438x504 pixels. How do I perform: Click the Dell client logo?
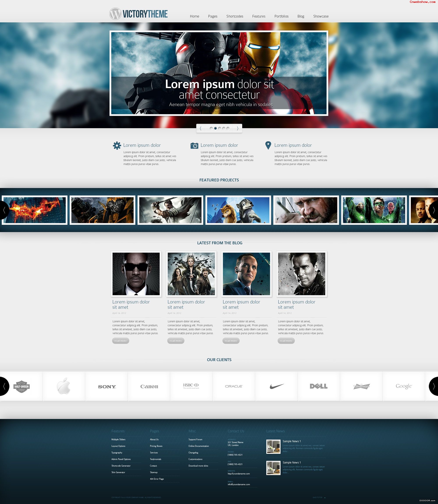318,386
